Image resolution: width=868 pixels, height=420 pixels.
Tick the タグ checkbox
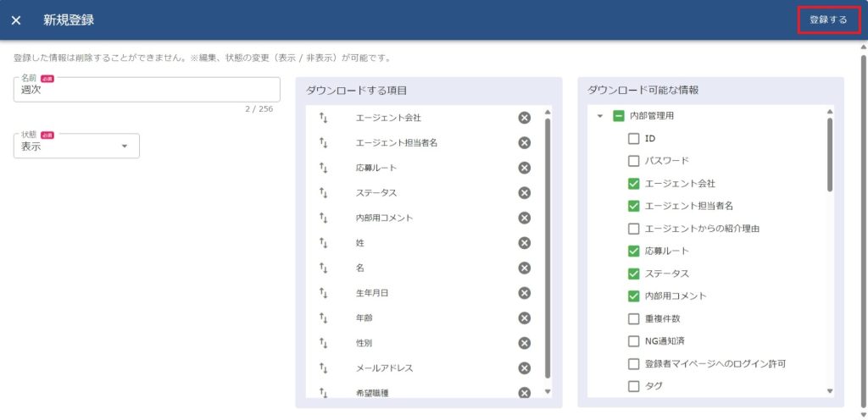633,386
